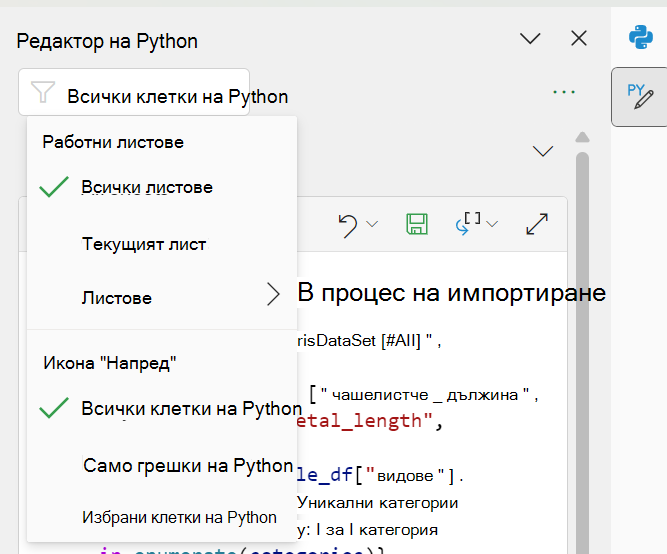Click the I за I категория text
The width and height of the screenshot is (667, 554).
377,530
